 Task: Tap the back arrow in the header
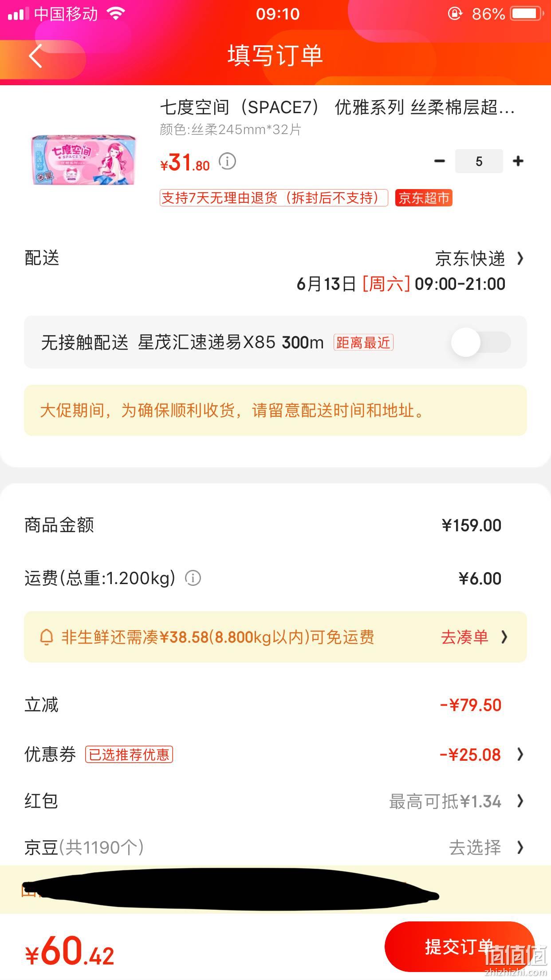pyautogui.click(x=35, y=56)
